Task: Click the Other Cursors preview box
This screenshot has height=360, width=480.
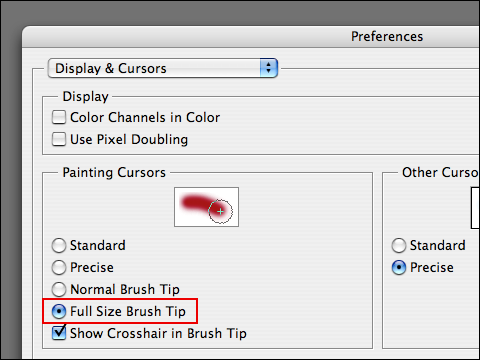Action: [x=475, y=208]
